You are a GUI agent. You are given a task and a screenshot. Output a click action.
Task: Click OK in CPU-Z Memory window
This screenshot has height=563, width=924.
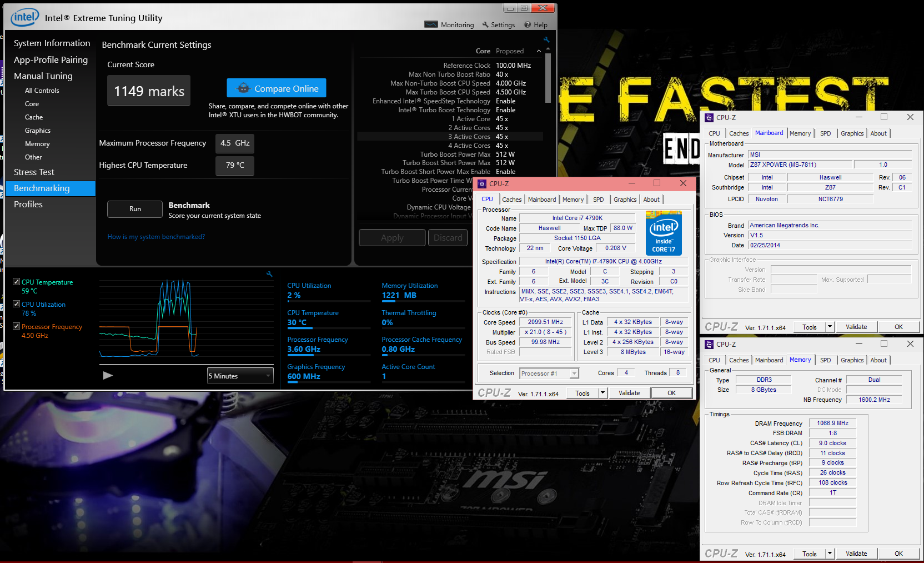898,554
